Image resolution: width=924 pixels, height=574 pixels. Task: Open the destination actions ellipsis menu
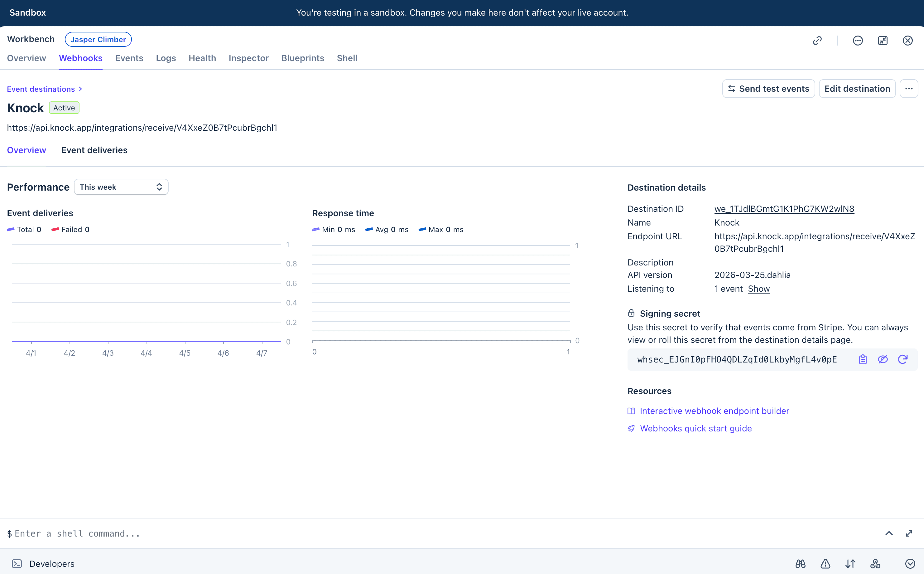pyautogui.click(x=909, y=89)
